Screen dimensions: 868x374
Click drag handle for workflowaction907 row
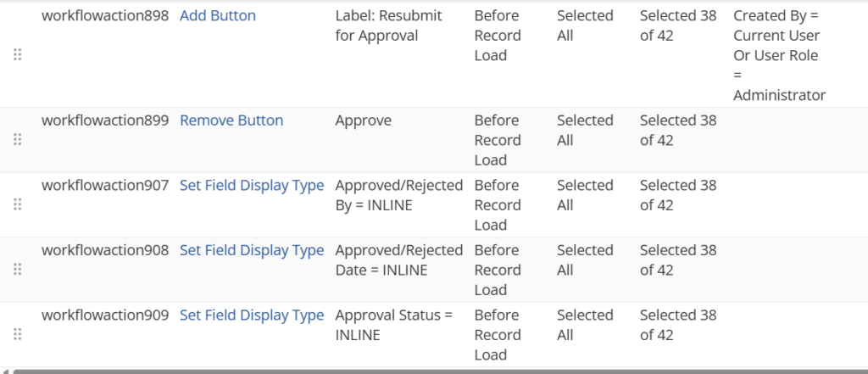coord(17,204)
